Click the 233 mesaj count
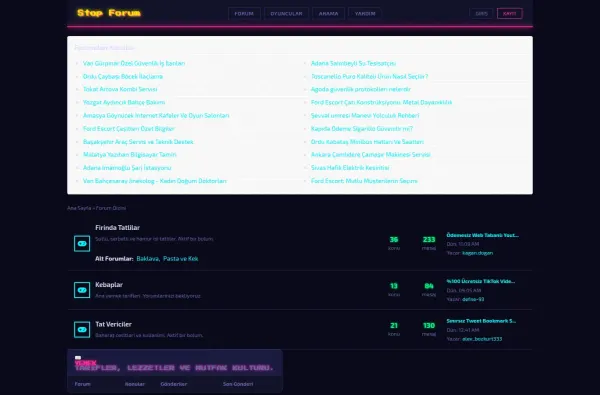The height and width of the screenshot is (395, 600). pyautogui.click(x=429, y=240)
